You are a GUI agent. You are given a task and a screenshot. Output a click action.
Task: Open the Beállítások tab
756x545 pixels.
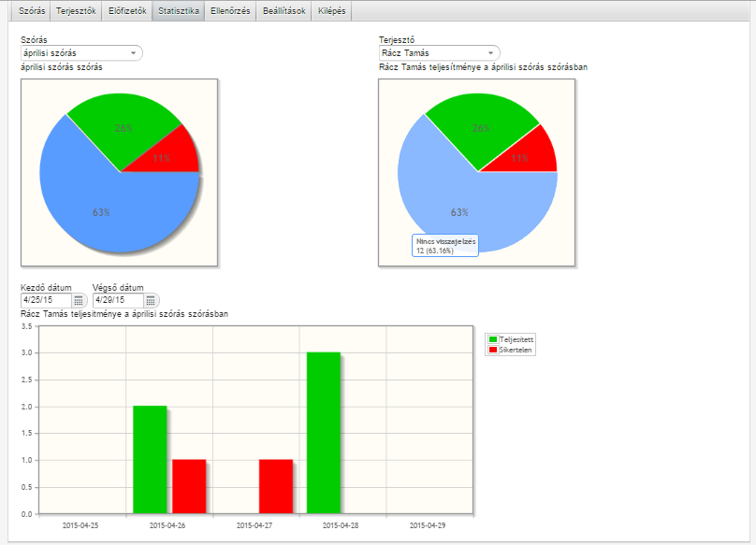coord(284,10)
